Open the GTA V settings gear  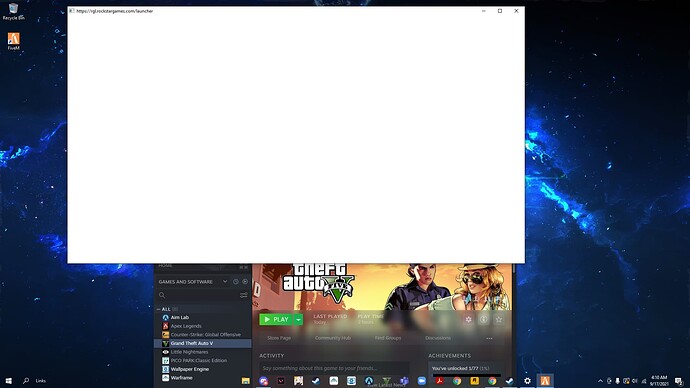[x=468, y=320]
